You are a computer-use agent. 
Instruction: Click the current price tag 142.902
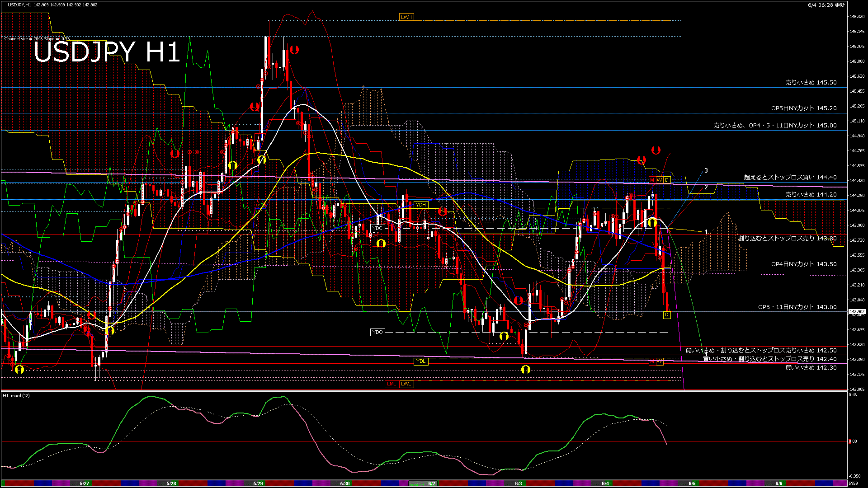pyautogui.click(x=857, y=312)
